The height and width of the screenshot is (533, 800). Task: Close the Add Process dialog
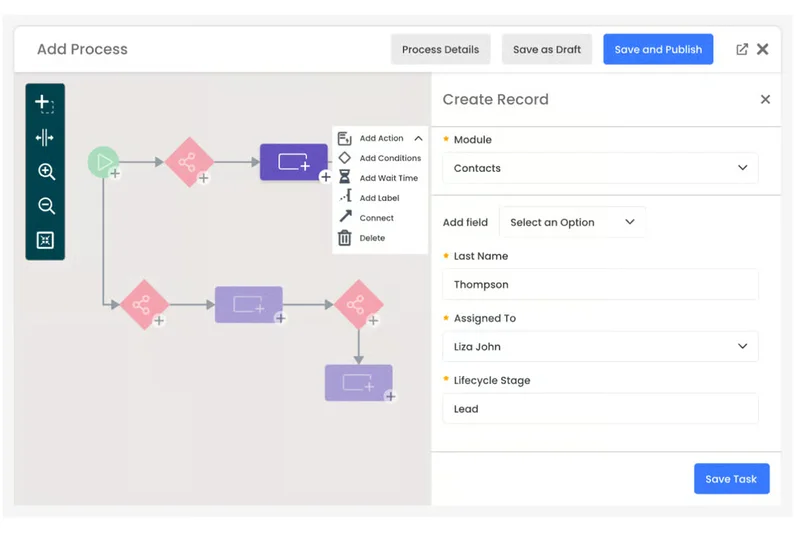click(762, 49)
